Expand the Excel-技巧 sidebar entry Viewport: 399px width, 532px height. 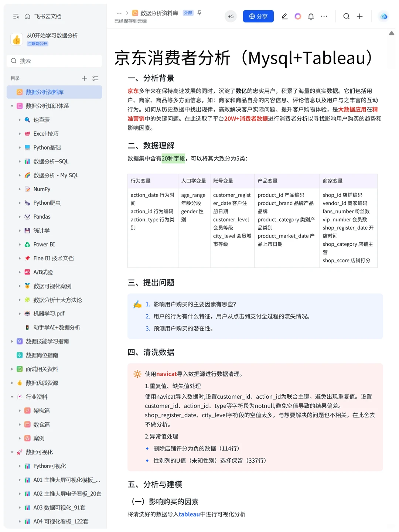pos(20,133)
